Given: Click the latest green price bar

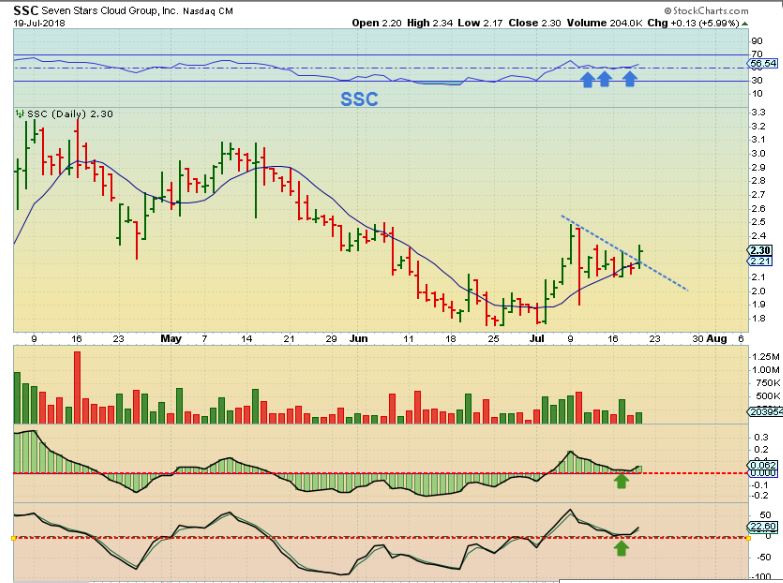Looking at the screenshot, I should 640,257.
